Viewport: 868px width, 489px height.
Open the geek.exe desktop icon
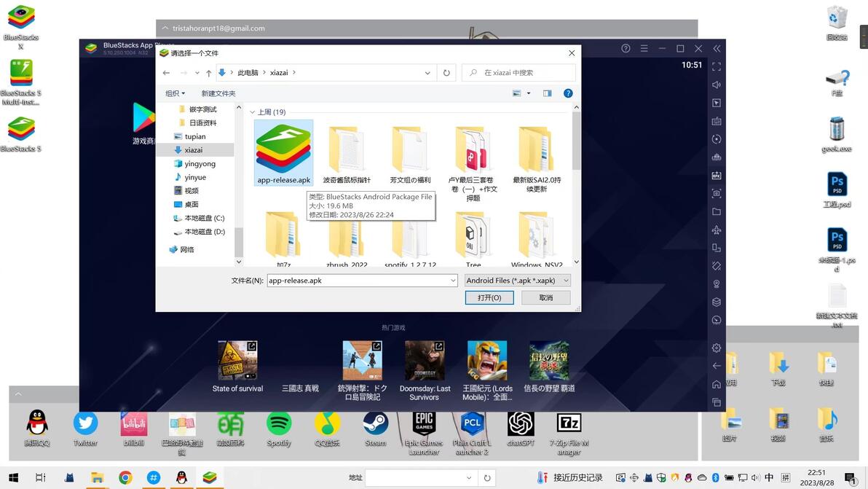coord(837,135)
